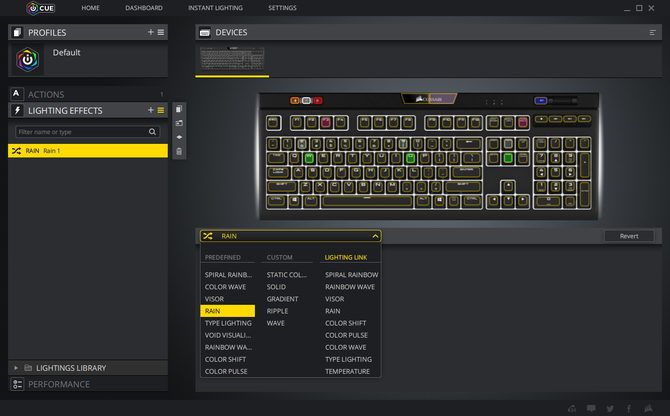Add a new lighting effect with plus
The height and width of the screenshot is (416, 670).
coord(150,110)
